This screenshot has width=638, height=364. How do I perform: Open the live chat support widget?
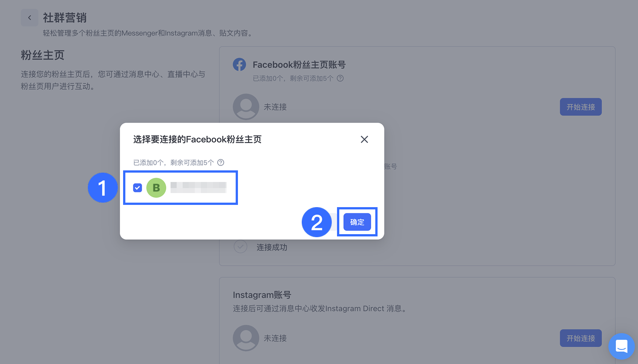621,346
